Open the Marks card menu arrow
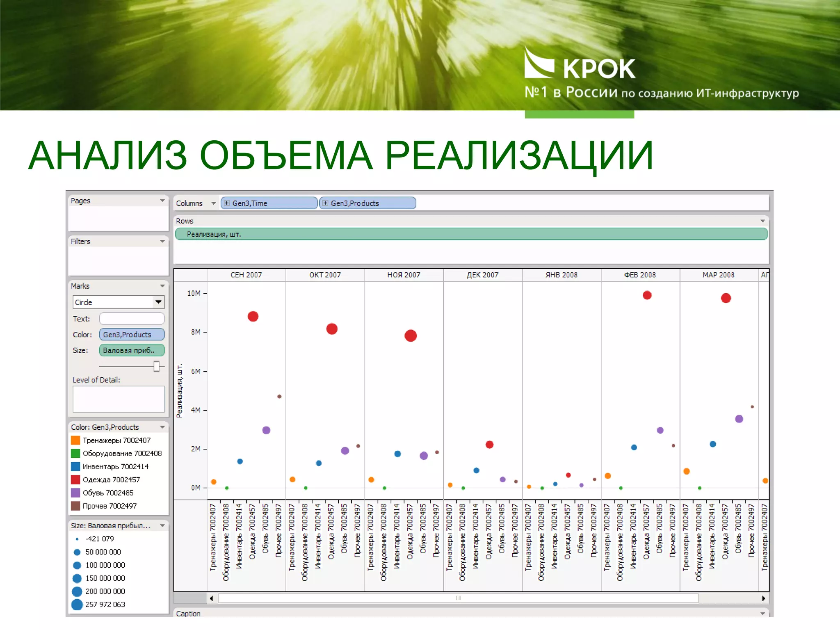Screen dimensions: 840x630 tap(162, 286)
